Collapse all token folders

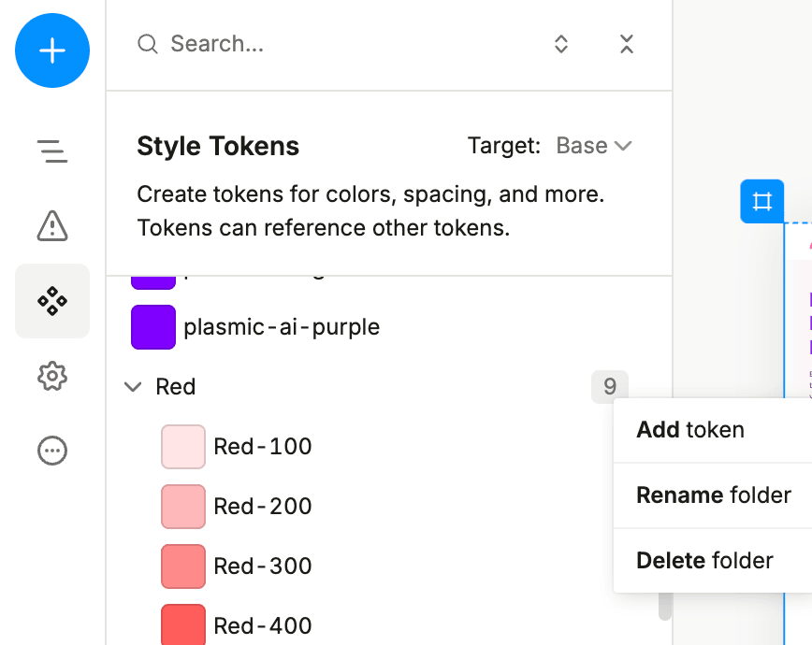point(627,44)
